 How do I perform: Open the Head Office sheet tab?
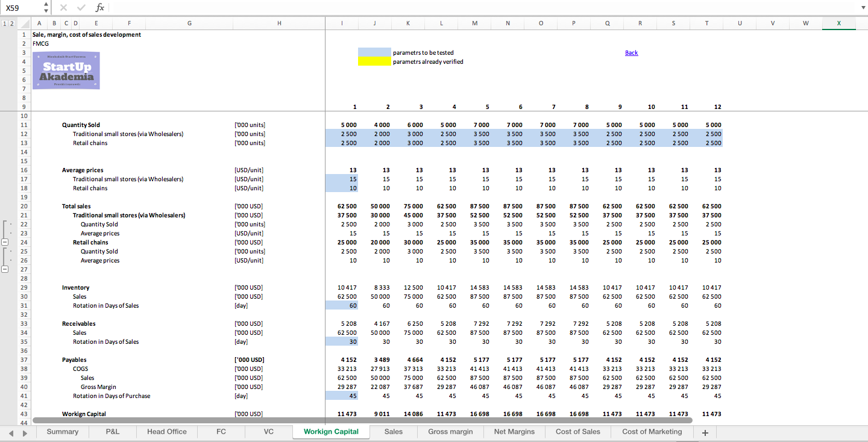167,432
